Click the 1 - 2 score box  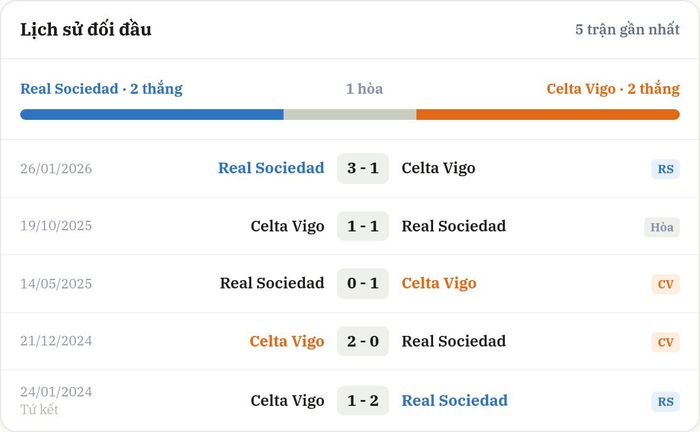tap(363, 401)
